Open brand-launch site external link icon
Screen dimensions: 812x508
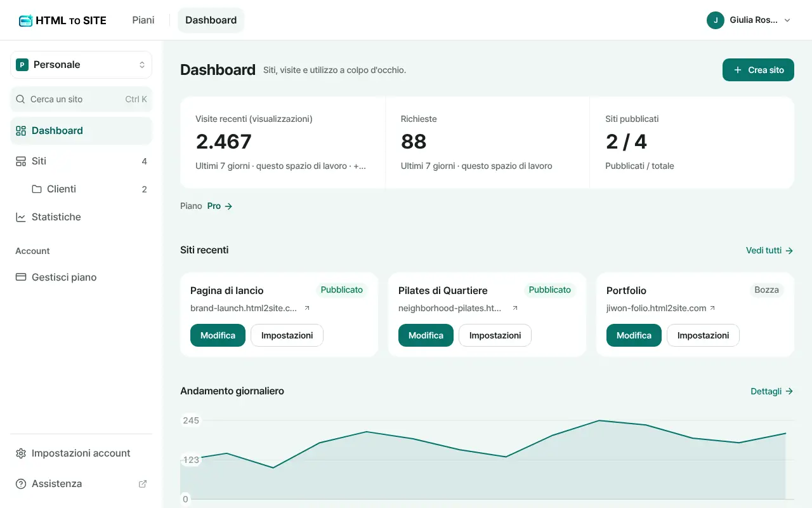(x=307, y=308)
